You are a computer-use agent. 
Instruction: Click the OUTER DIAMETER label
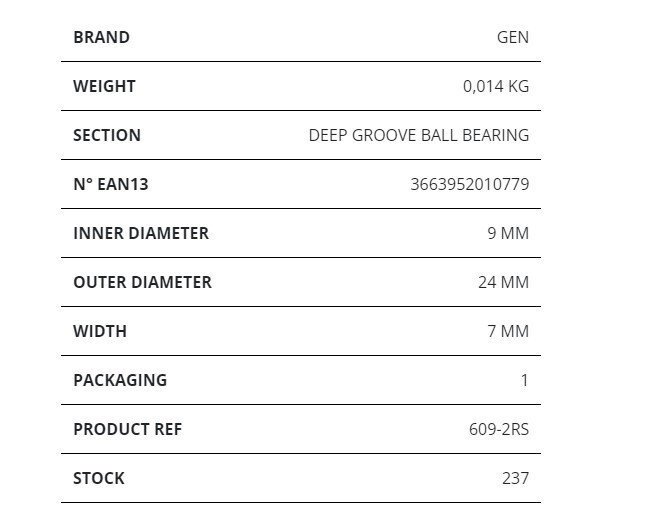coord(142,283)
